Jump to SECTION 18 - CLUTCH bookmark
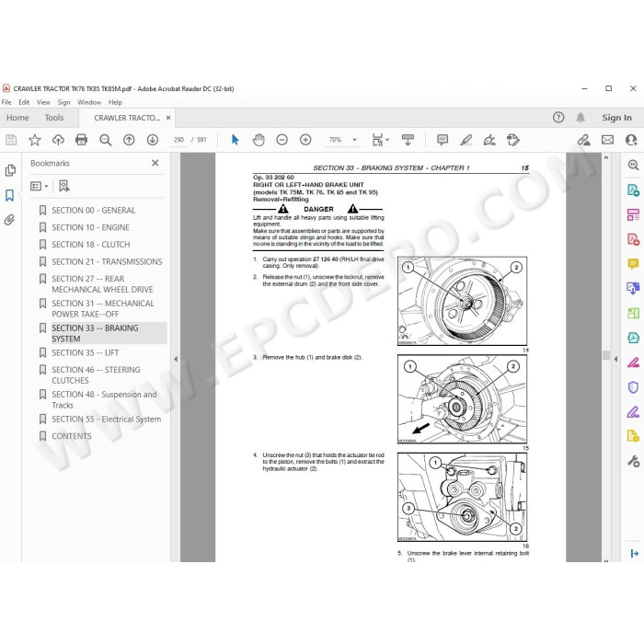Image resolution: width=644 pixels, height=644 pixels. pyautogui.click(x=91, y=245)
